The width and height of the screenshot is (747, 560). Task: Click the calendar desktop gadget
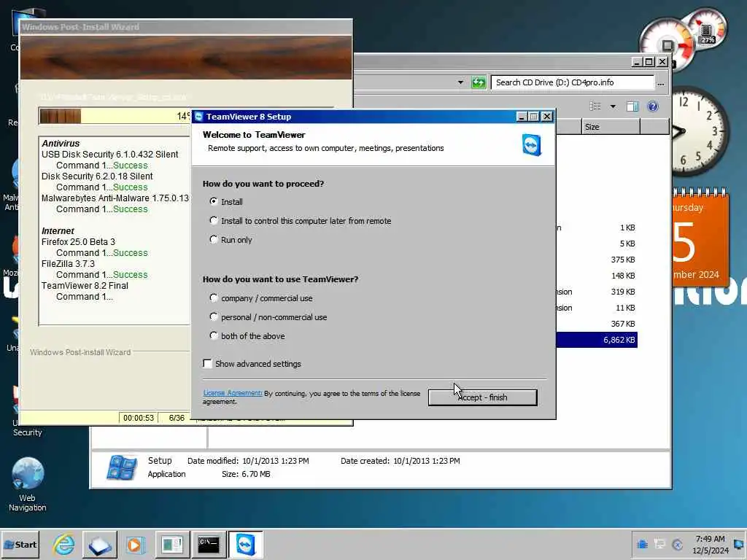pos(700,237)
